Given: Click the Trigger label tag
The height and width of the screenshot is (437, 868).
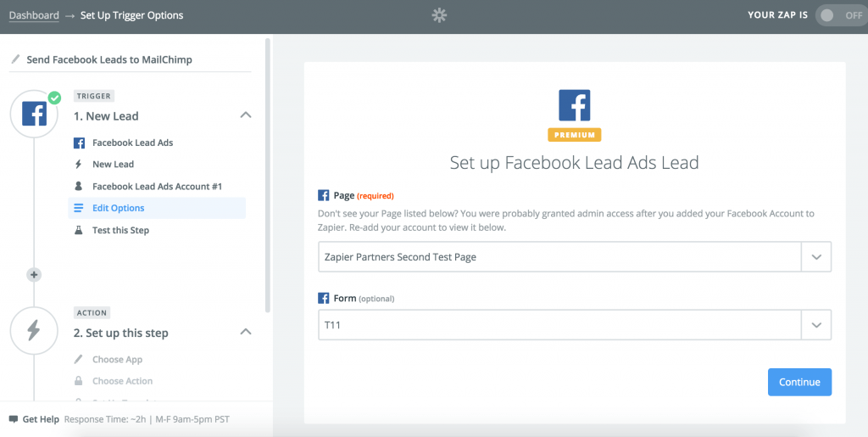Looking at the screenshot, I should [x=93, y=96].
